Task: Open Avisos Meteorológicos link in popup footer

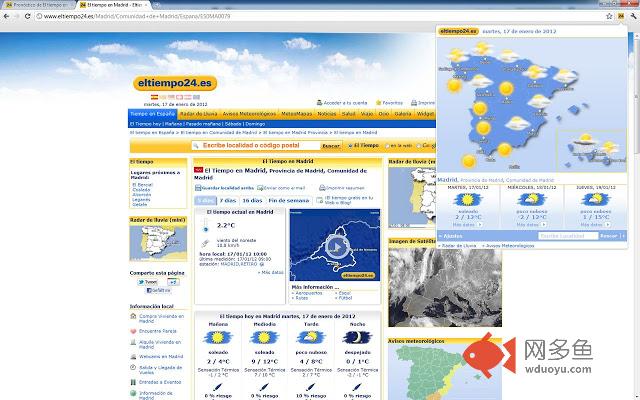Action: 508,246
